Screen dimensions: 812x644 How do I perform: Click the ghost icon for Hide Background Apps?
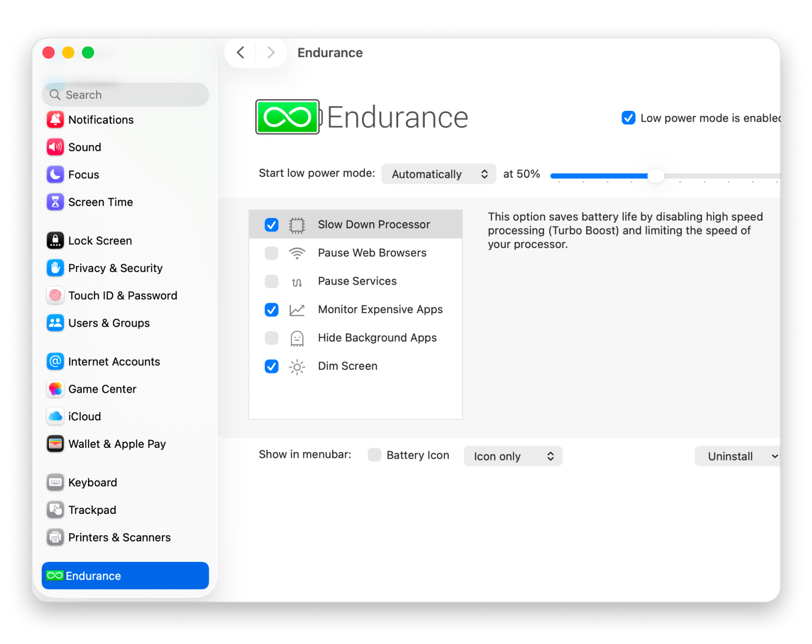297,338
